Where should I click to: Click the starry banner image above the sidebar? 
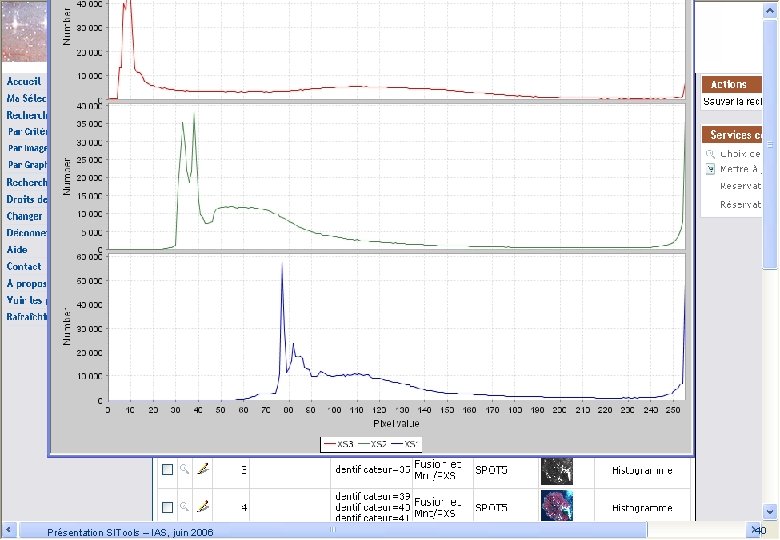[x=24, y=31]
